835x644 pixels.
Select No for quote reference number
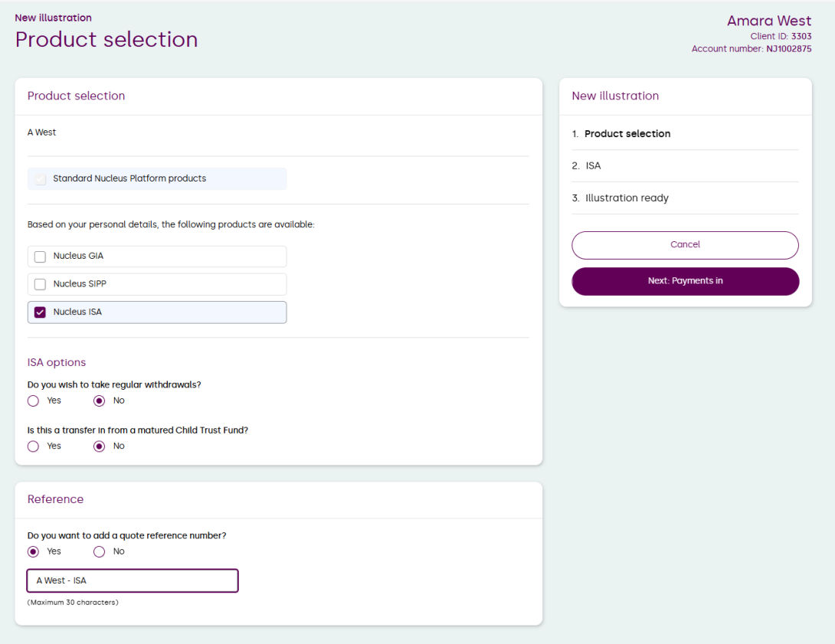coord(99,551)
